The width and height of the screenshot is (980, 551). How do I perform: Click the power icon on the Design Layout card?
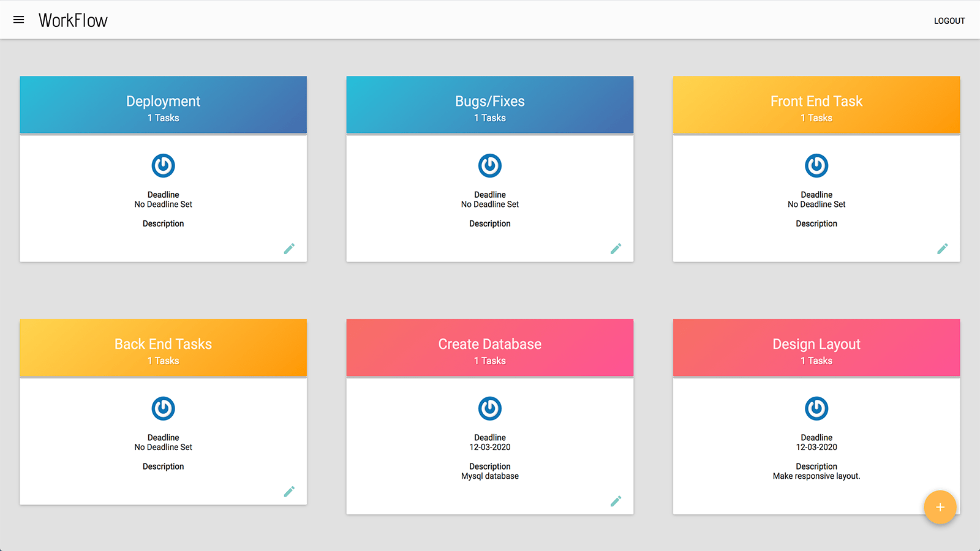point(816,408)
